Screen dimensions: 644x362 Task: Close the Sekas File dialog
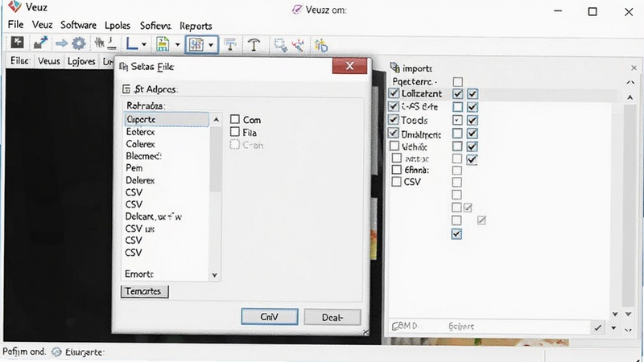[x=349, y=66]
